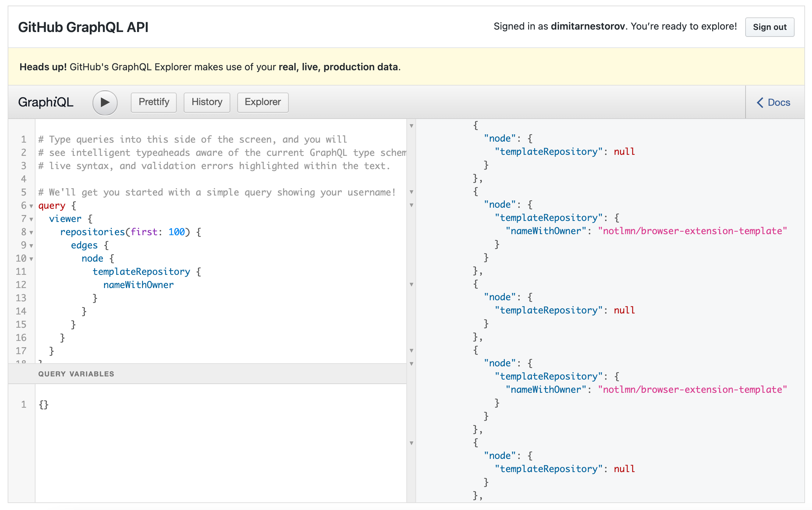Click the Docs chevron arrow icon
812x510 pixels.
coord(760,103)
